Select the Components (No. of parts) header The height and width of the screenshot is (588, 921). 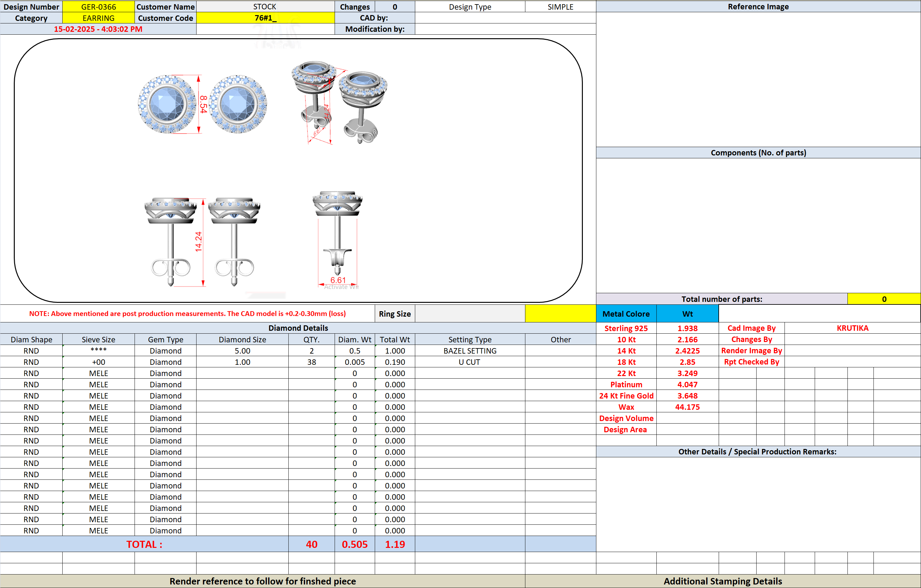758,153
